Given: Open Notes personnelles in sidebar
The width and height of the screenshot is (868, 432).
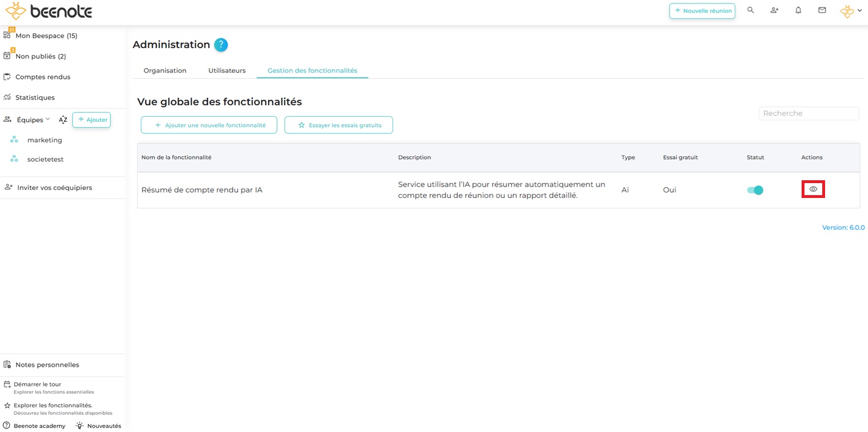Looking at the screenshot, I should click(x=47, y=364).
